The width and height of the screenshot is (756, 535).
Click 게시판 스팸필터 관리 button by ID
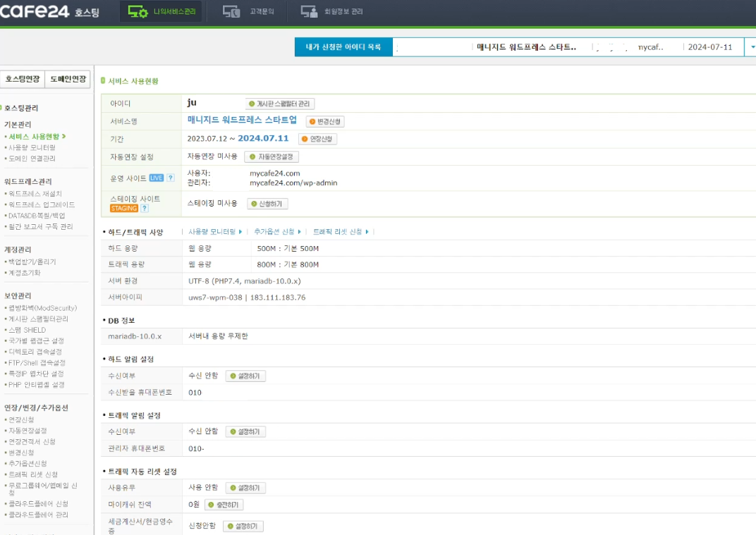tap(280, 104)
